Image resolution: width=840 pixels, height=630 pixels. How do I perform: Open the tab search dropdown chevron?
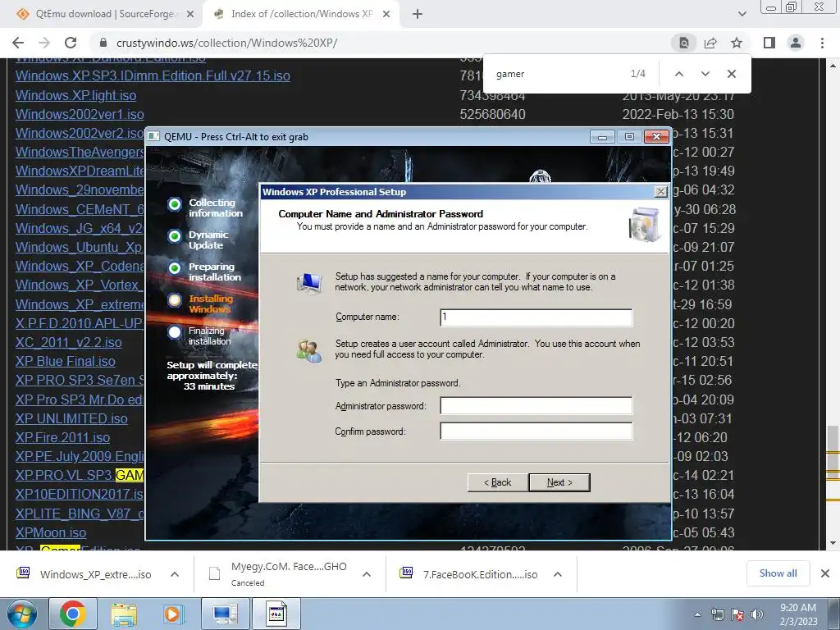[742, 14]
